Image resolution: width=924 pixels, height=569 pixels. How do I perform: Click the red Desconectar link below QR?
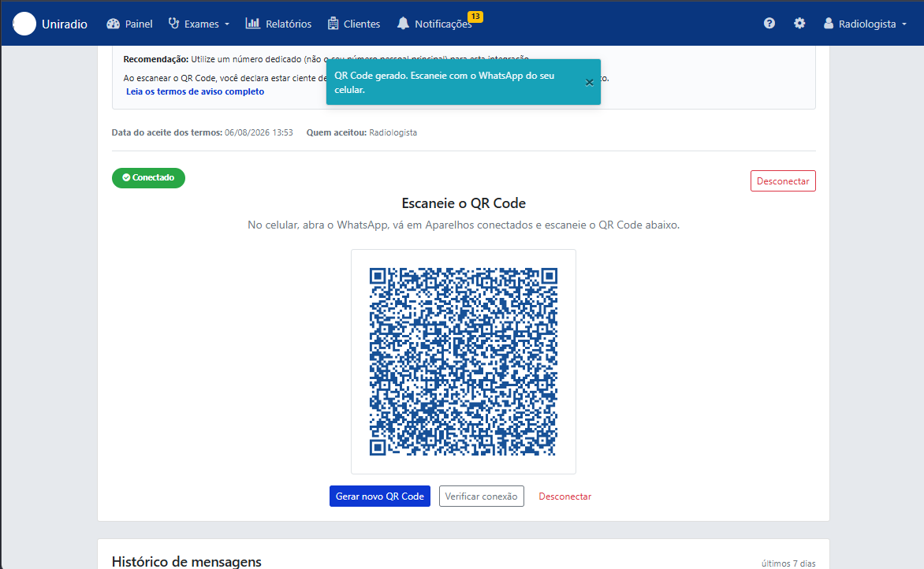point(564,496)
